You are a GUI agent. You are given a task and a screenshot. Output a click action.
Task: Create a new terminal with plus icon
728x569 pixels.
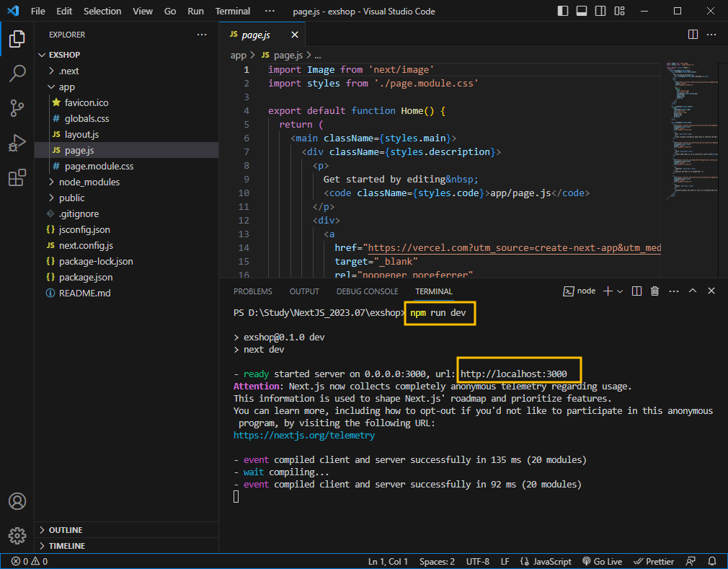pos(608,291)
